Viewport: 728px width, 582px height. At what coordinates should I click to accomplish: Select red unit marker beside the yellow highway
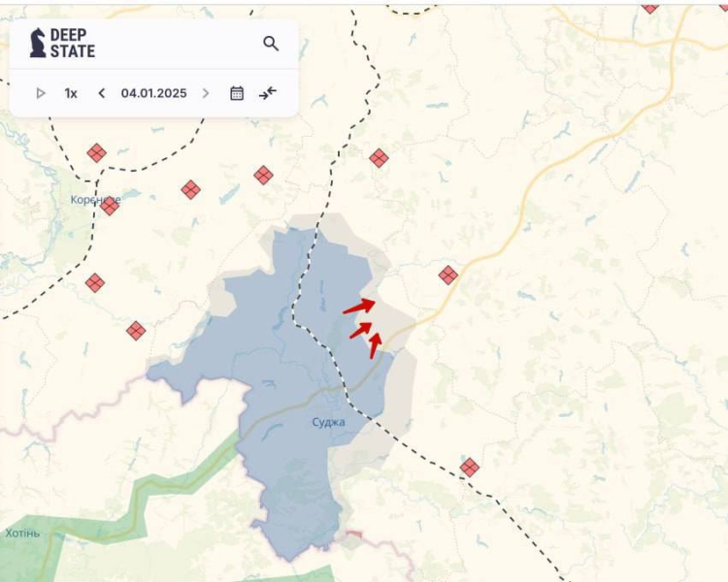447,275
